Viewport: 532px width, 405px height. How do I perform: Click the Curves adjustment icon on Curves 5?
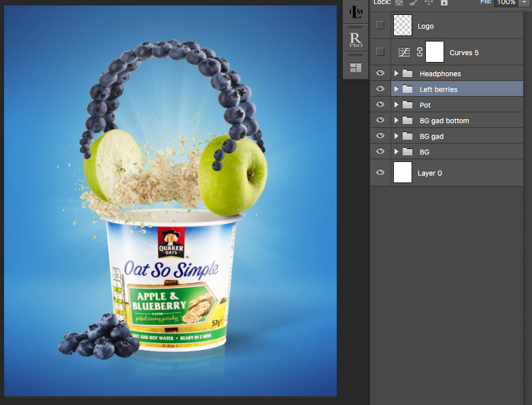click(403, 52)
